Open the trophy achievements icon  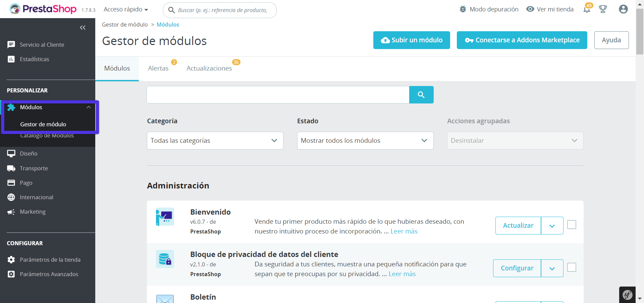pyautogui.click(x=603, y=9)
